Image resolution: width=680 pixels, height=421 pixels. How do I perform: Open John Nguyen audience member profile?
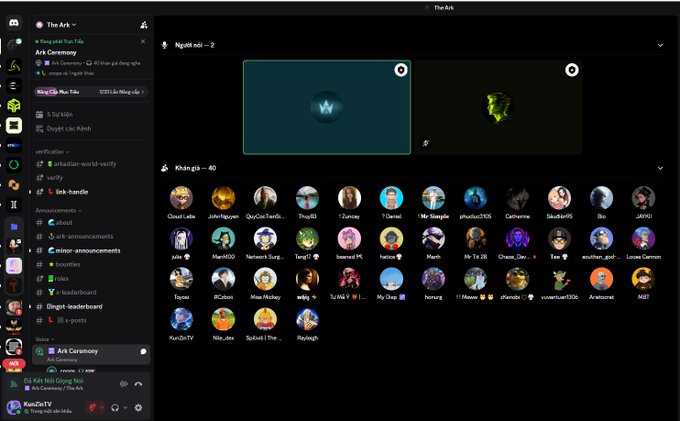click(223, 202)
